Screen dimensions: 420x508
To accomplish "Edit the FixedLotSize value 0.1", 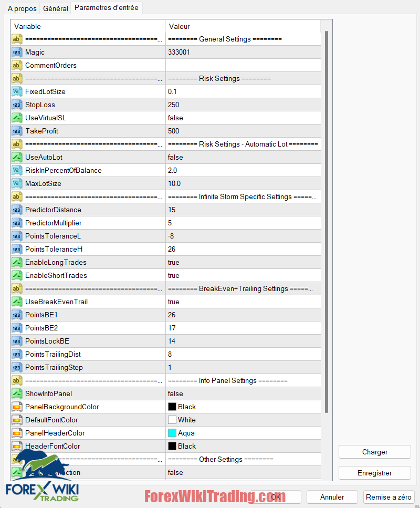I will (x=243, y=92).
